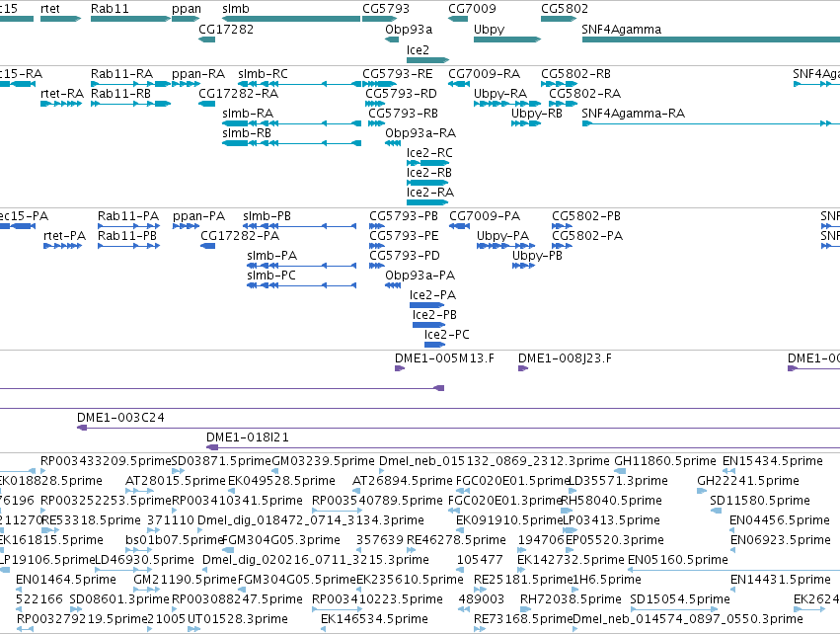Click the DME1-003C24 clone label

120,418
